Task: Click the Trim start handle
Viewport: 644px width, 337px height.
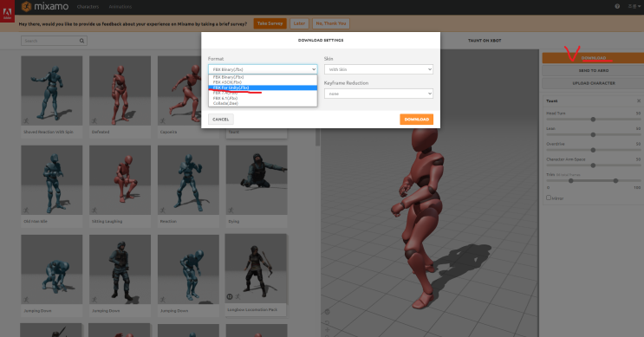Action: pos(570,180)
